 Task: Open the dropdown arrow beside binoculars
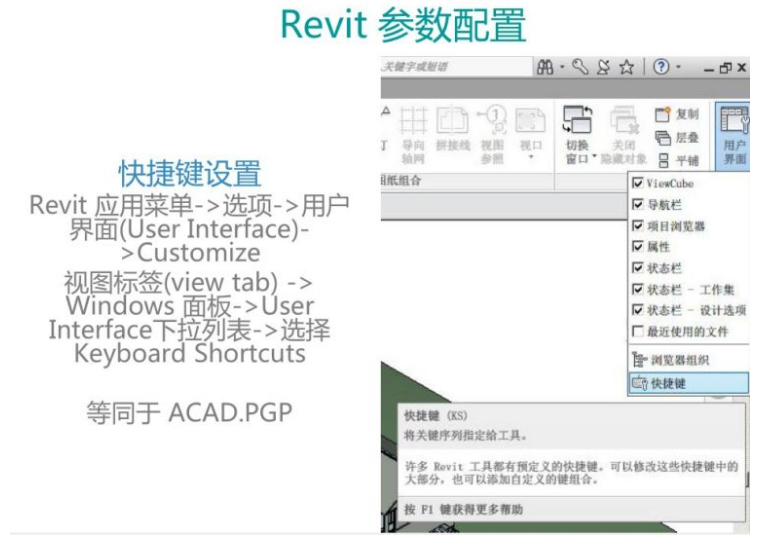pyautogui.click(x=562, y=67)
